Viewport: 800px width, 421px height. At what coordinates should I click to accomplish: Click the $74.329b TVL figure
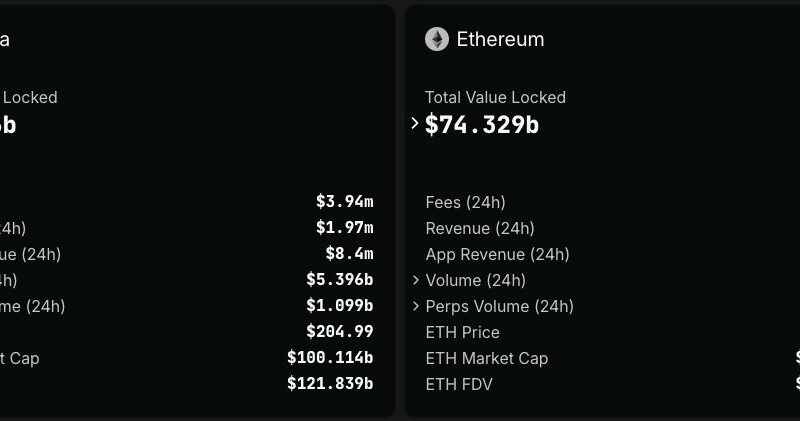click(x=482, y=124)
